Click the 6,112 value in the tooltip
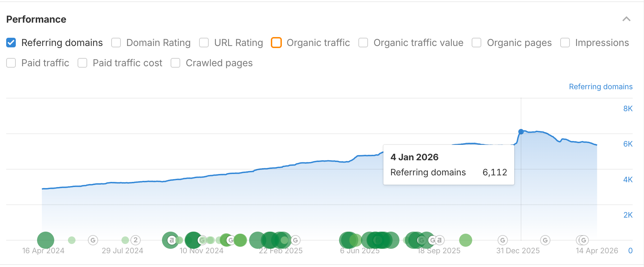Image resolution: width=644 pixels, height=267 pixels. [x=495, y=172]
